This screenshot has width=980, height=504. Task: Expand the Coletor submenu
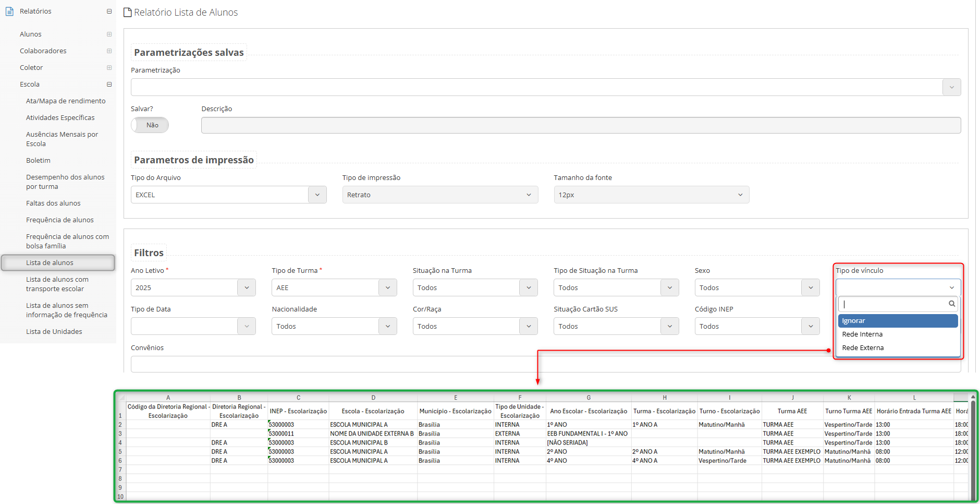pyautogui.click(x=109, y=68)
